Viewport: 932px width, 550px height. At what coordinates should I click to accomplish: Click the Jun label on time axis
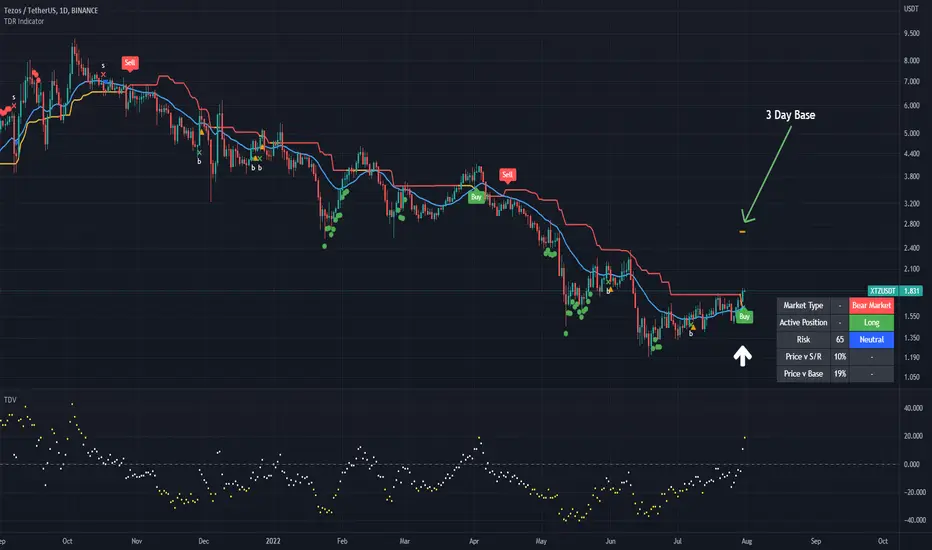pyautogui.click(x=610, y=541)
